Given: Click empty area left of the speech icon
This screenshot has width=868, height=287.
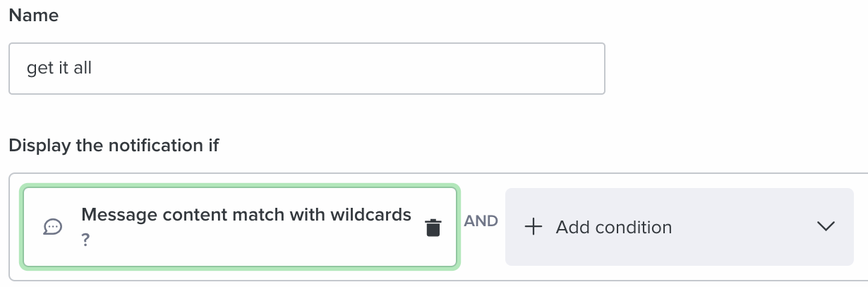Looking at the screenshot, I should (x=34, y=227).
